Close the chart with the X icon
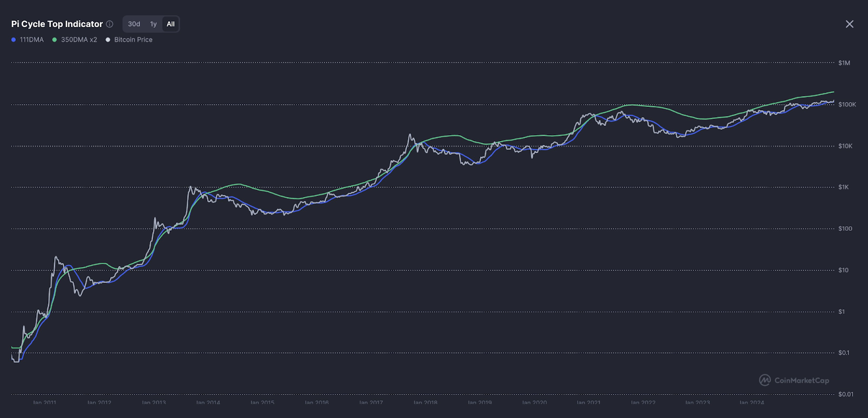The height and width of the screenshot is (418, 868). click(x=850, y=24)
